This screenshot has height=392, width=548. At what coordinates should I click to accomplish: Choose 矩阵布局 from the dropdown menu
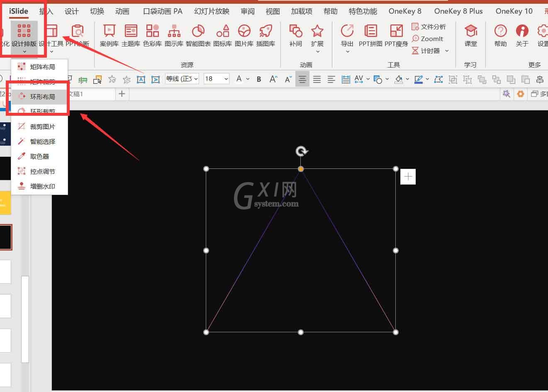pyautogui.click(x=39, y=67)
